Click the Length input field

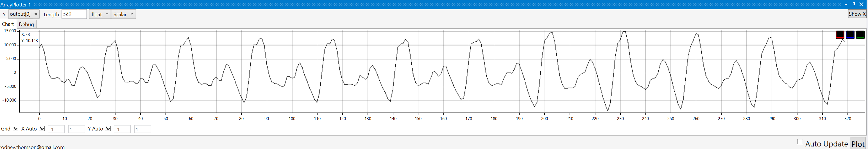click(x=74, y=14)
